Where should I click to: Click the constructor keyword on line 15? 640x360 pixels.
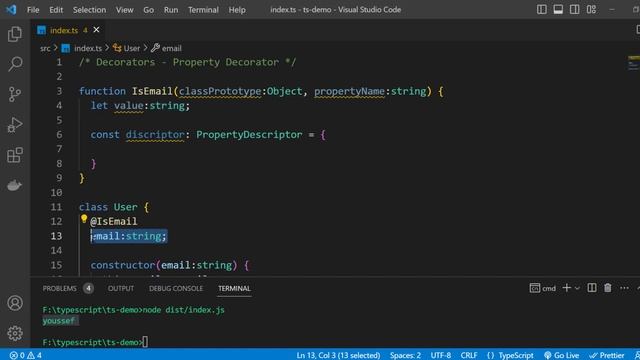(123, 265)
